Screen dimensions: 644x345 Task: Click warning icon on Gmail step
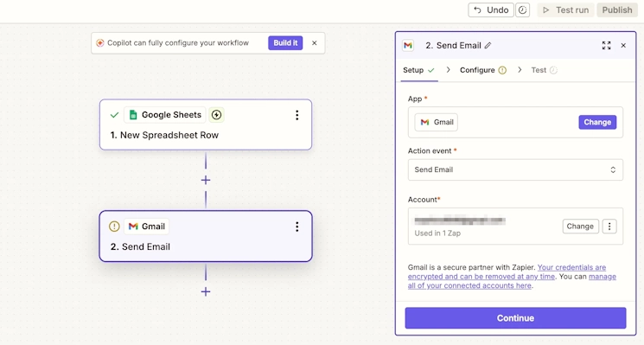click(114, 227)
